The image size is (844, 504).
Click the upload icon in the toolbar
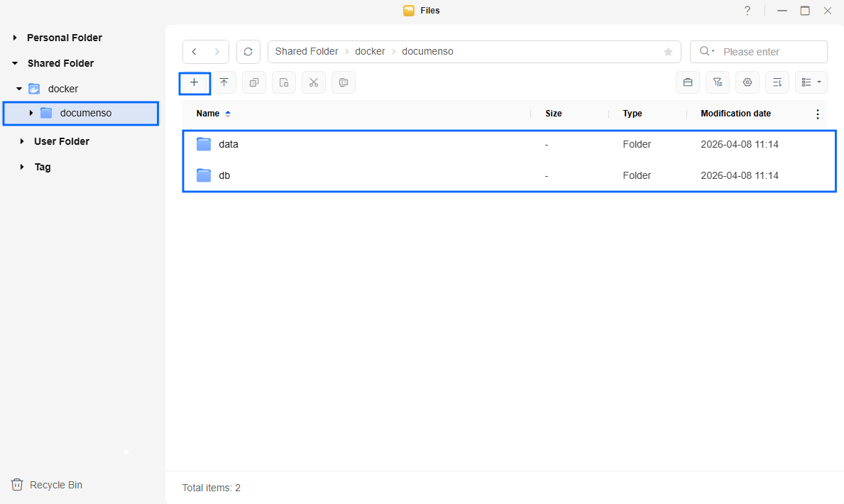[x=224, y=82]
